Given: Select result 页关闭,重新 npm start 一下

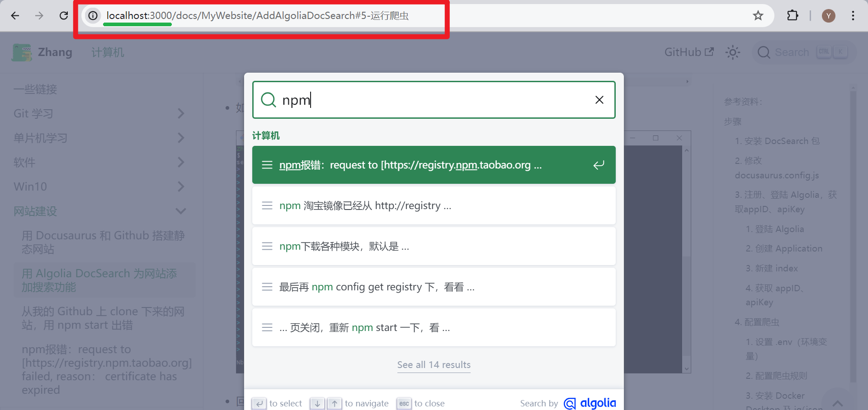Looking at the screenshot, I should click(434, 327).
